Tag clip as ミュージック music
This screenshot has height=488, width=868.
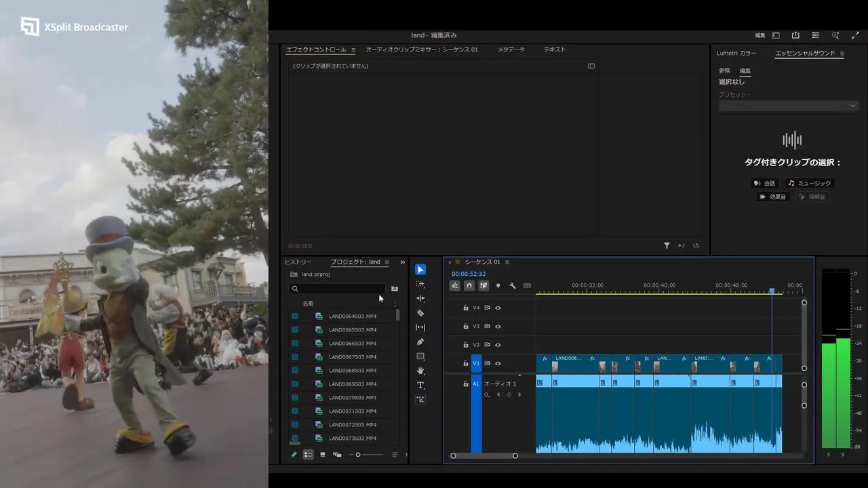coord(809,183)
